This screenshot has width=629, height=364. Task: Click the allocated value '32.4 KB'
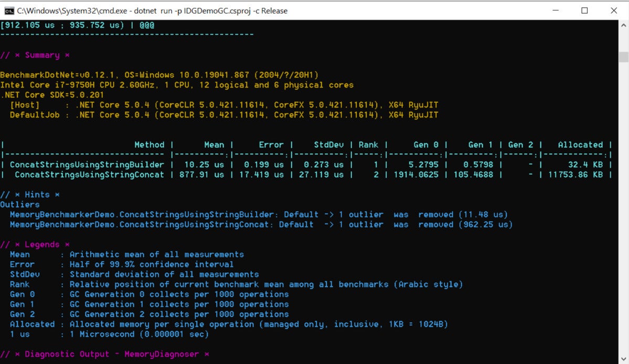click(585, 165)
